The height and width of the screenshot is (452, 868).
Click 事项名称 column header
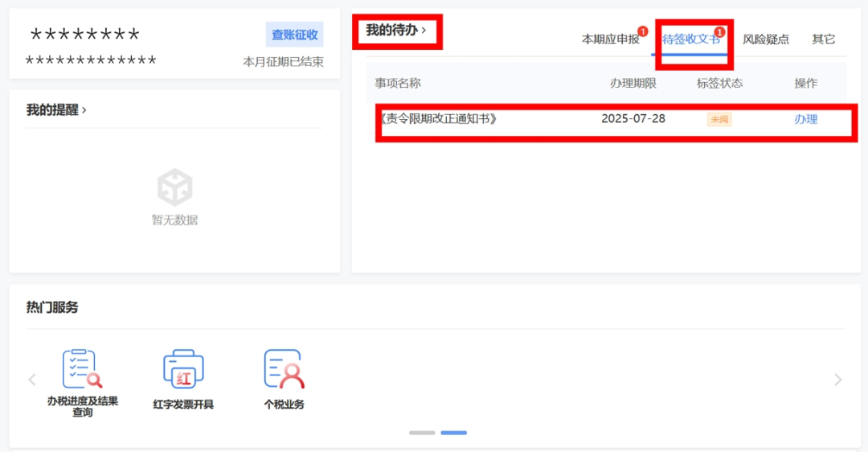[398, 83]
